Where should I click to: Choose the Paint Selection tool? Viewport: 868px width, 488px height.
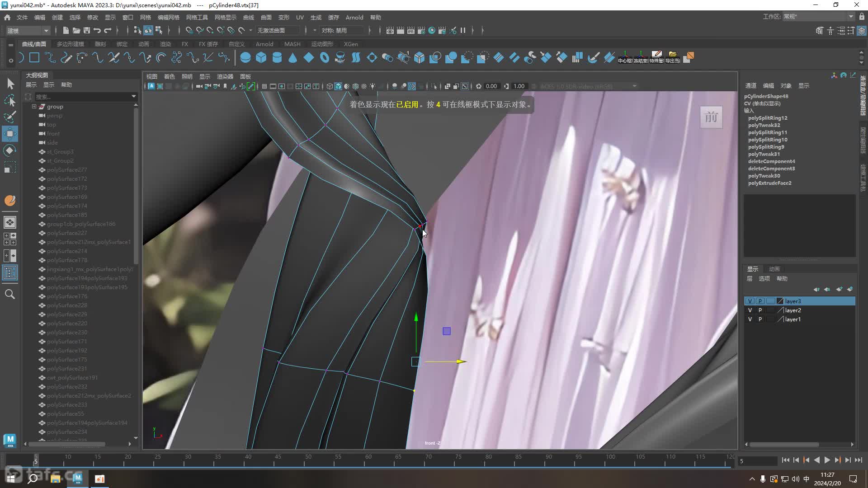pyautogui.click(x=10, y=117)
